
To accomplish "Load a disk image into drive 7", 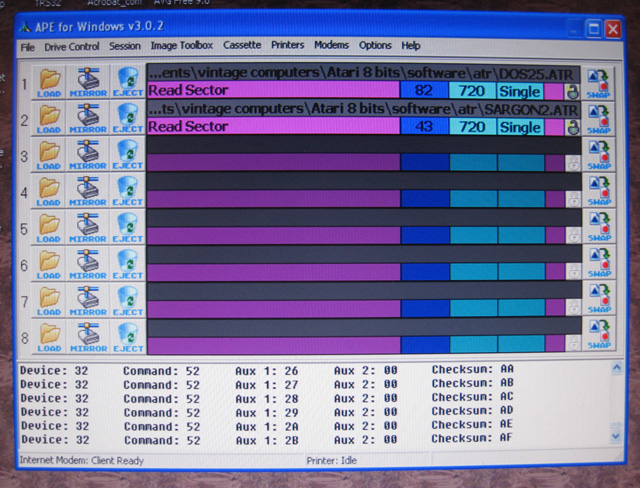I will pyautogui.click(x=49, y=302).
